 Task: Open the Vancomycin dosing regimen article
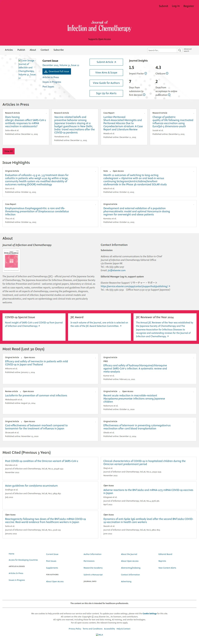click(137, 211)
